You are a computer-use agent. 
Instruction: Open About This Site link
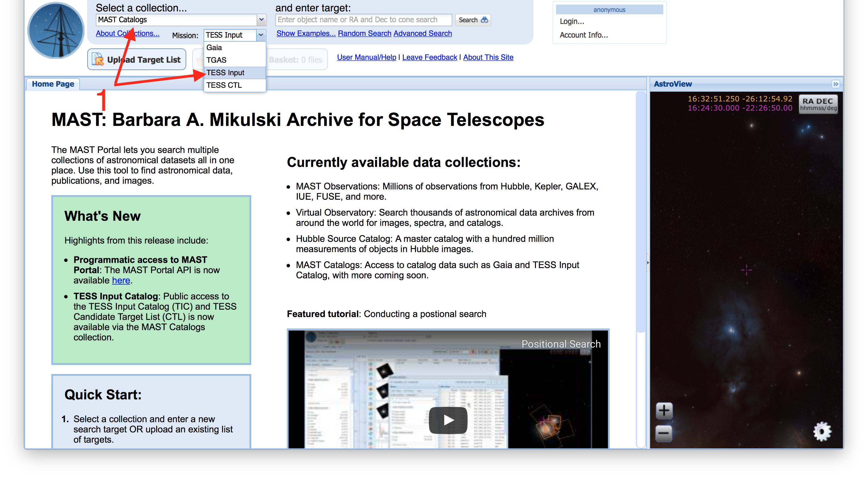[x=488, y=57]
